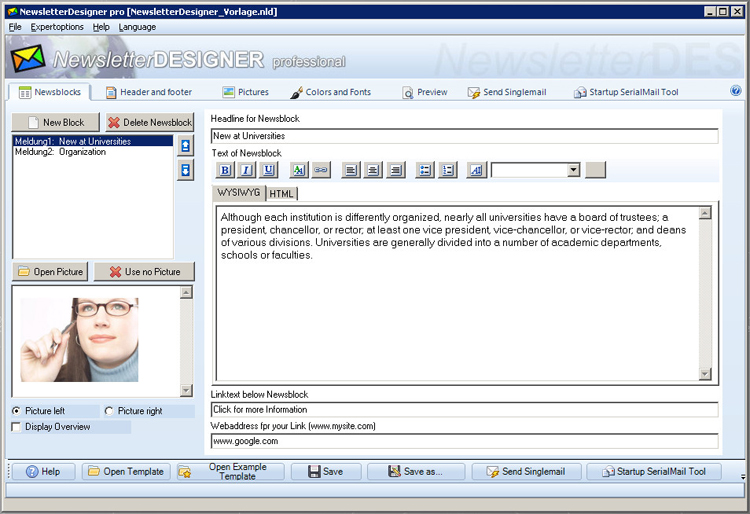The height and width of the screenshot is (514, 750).
Task: Click the Linktext below Newsblock field
Action: click(x=464, y=409)
